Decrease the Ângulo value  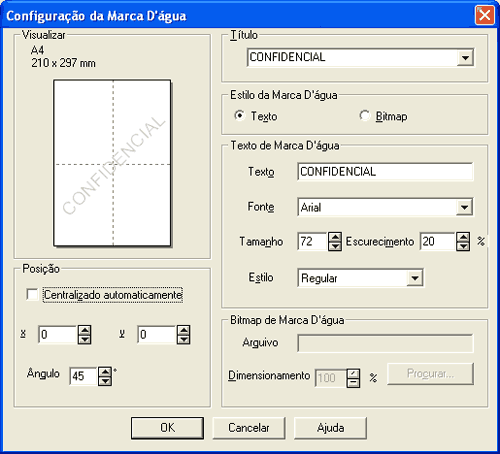(x=105, y=381)
